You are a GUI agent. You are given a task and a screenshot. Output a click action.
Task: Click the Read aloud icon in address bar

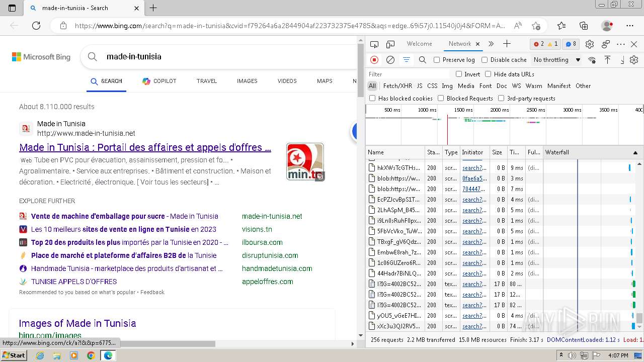click(x=518, y=26)
